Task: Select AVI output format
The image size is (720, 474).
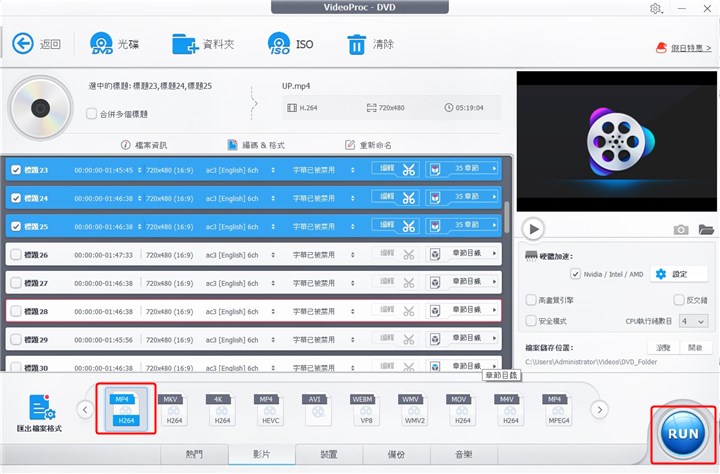Action: click(317, 409)
